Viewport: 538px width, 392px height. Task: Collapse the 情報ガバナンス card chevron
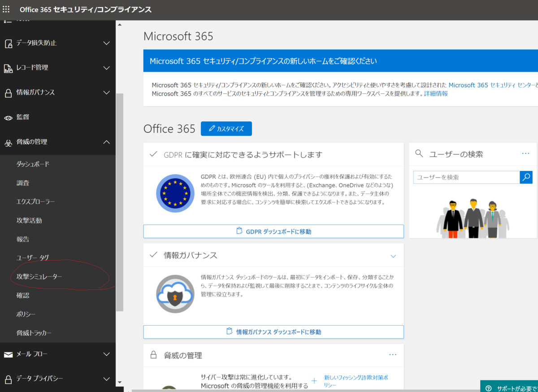[393, 256]
